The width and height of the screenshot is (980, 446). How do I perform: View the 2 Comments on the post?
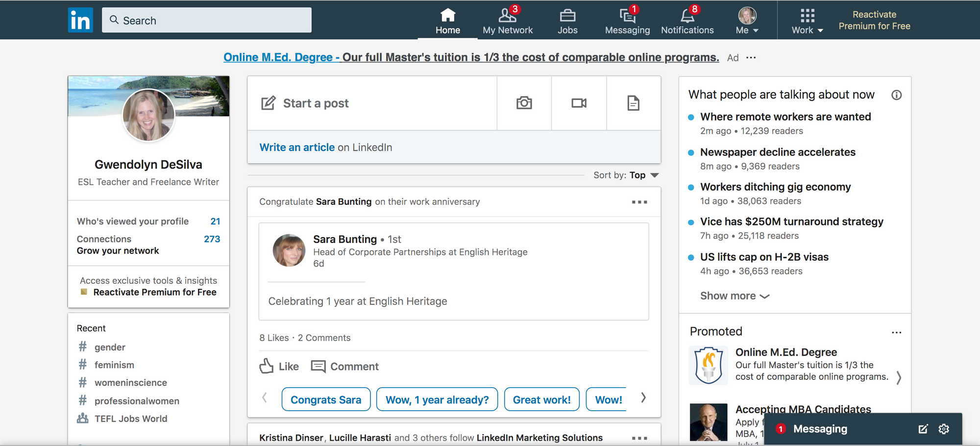324,338
